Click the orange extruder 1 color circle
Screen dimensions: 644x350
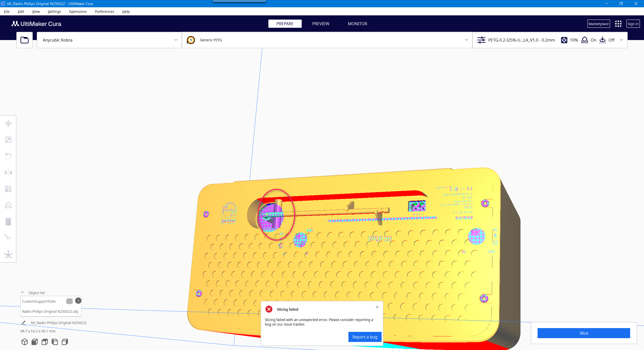190,40
